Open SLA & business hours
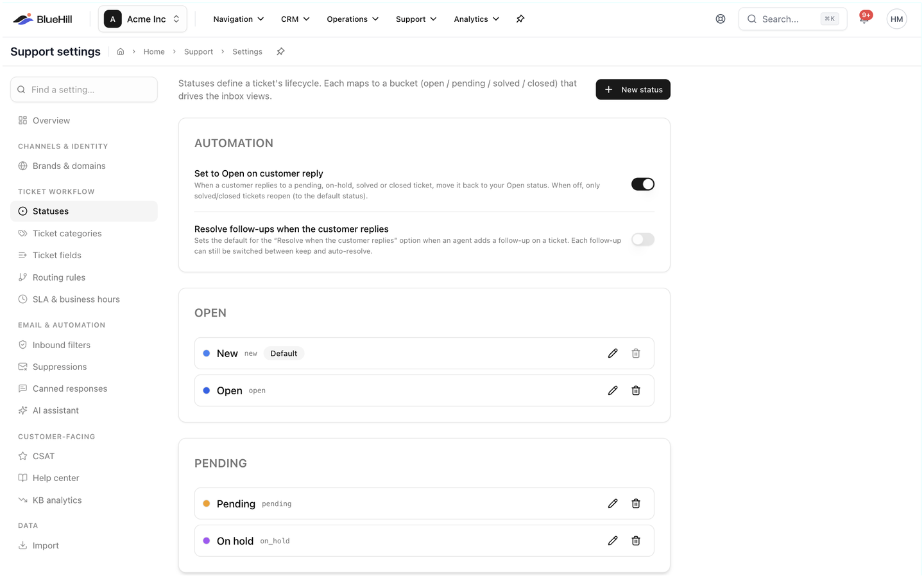924x578 pixels. pyautogui.click(x=84, y=299)
